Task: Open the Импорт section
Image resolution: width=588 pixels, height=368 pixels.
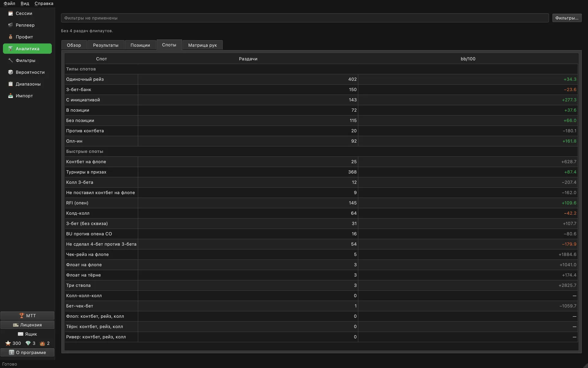Action: pos(27,96)
